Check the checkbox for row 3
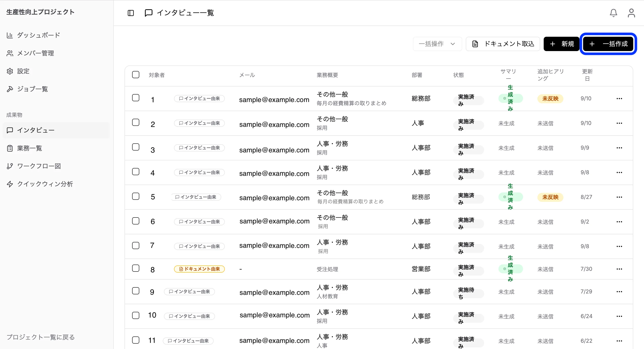This screenshot has width=644, height=349. (135, 147)
